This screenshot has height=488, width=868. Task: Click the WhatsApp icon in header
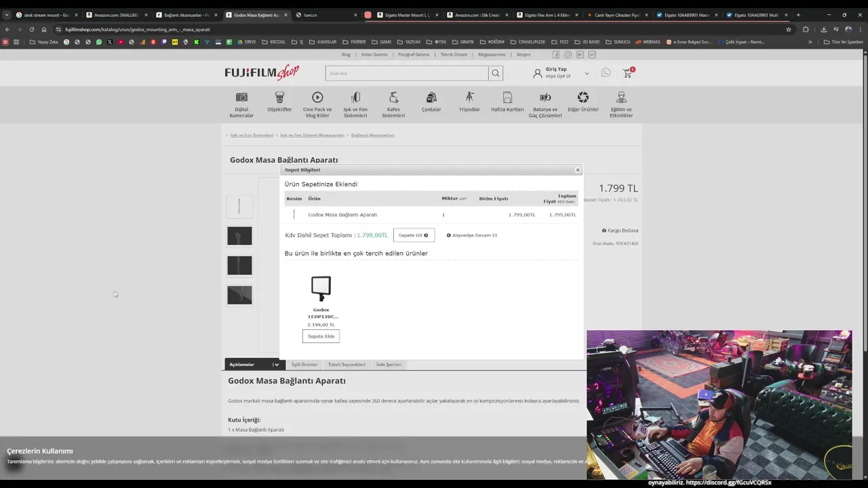click(606, 73)
